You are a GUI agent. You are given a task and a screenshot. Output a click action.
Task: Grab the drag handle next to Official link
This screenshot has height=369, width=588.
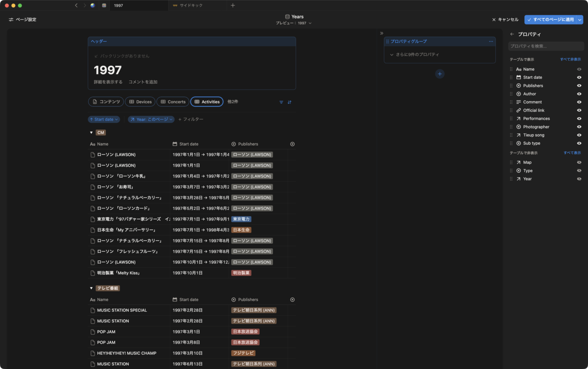(x=511, y=110)
